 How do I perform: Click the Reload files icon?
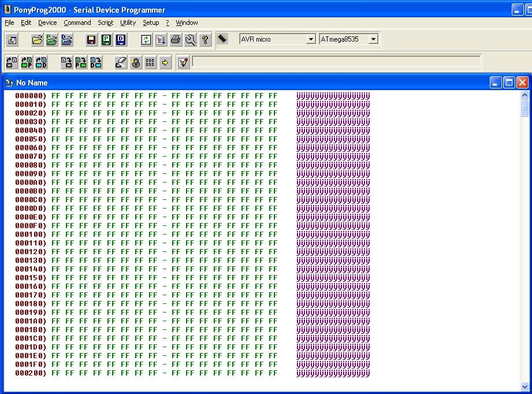(146, 40)
